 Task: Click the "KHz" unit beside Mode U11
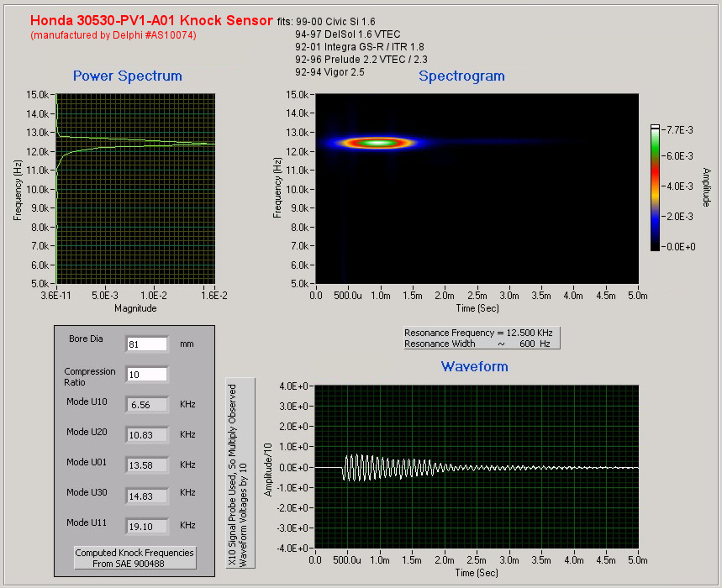(x=188, y=526)
